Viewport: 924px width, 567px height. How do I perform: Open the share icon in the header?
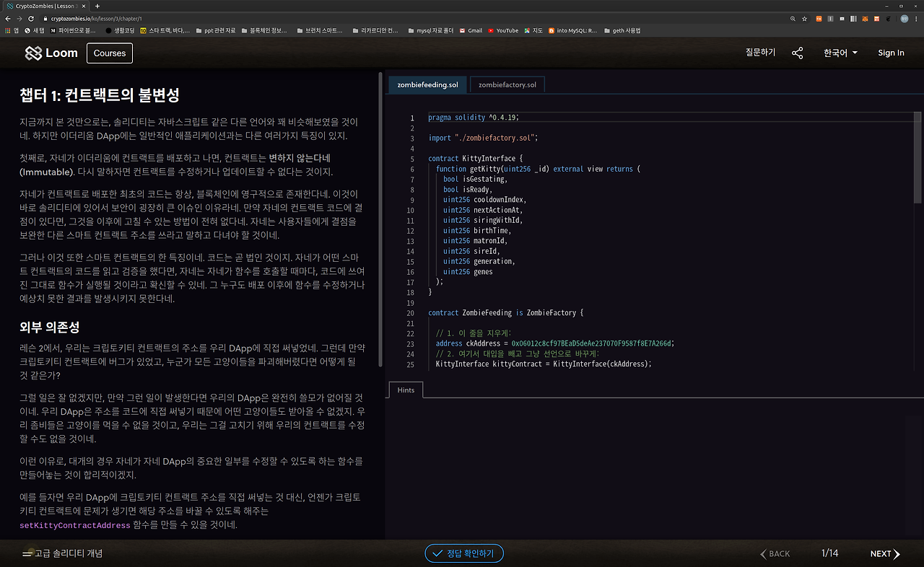(x=798, y=53)
